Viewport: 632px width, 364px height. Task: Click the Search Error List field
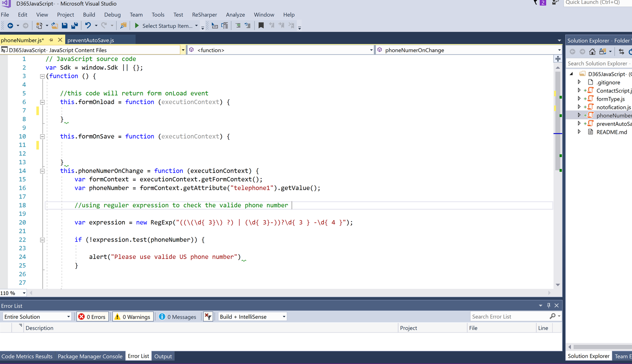pos(509,317)
